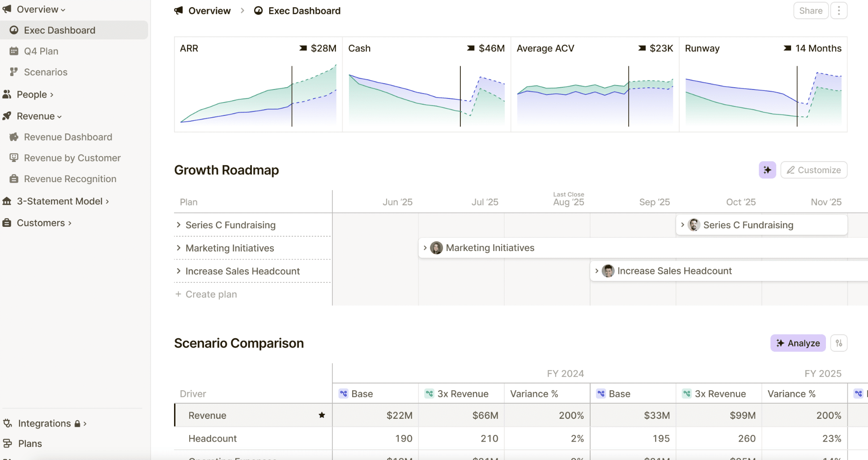The image size is (868, 460).
Task: Click the Cash chart card
Action: [426, 84]
